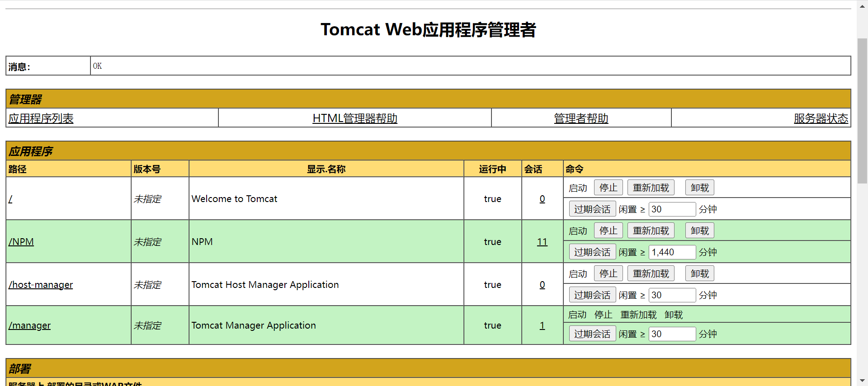The width and height of the screenshot is (868, 386).
Task: Click the vertical page scrollbar thumb
Action: pos(862,111)
